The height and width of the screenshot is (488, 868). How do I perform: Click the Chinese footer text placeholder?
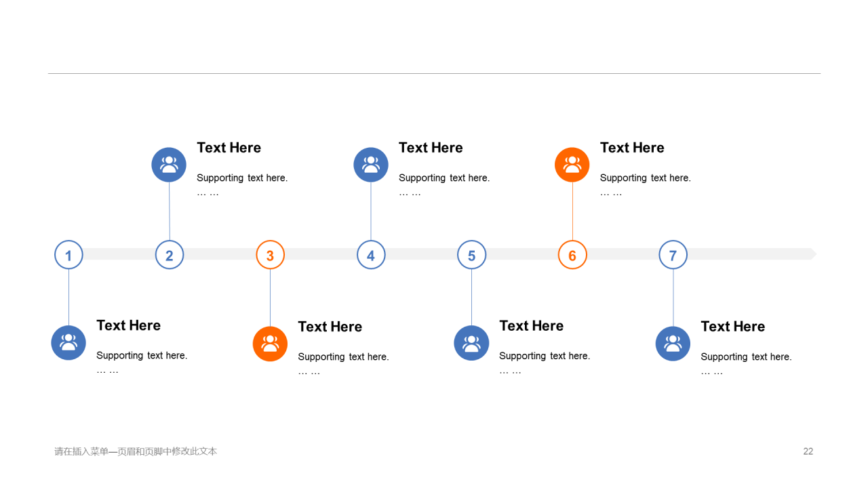(136, 451)
